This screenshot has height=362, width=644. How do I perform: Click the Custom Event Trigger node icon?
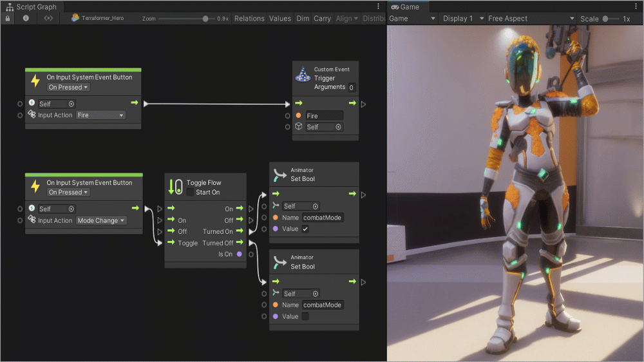click(x=303, y=76)
